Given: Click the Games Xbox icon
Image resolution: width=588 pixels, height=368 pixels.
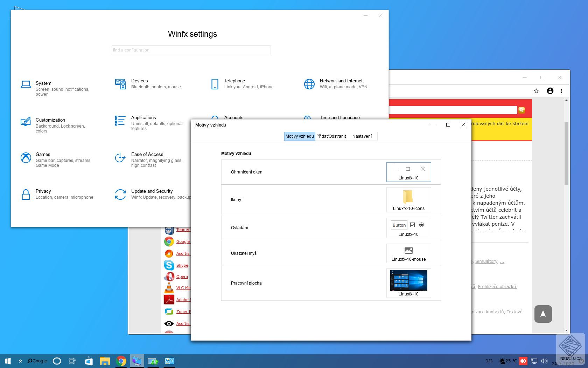Looking at the screenshot, I should 26,158.
